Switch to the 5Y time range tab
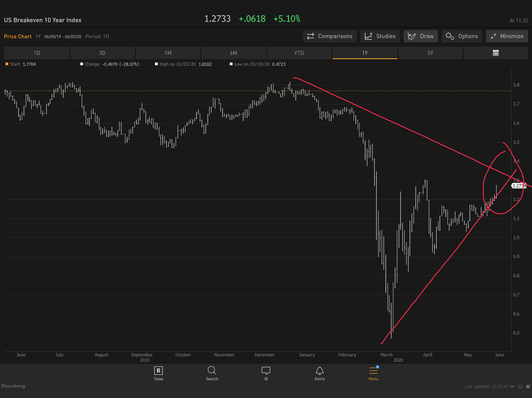Screen dimensions: 532x398 [430, 53]
